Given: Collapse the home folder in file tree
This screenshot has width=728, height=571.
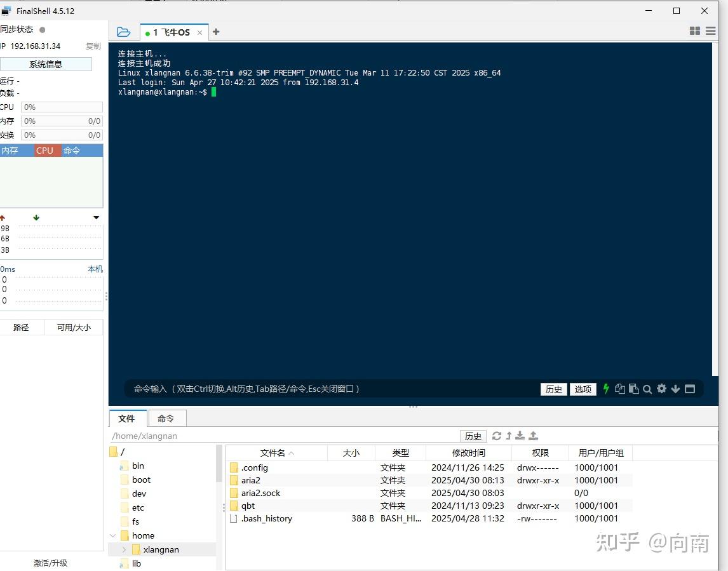Looking at the screenshot, I should [112, 535].
